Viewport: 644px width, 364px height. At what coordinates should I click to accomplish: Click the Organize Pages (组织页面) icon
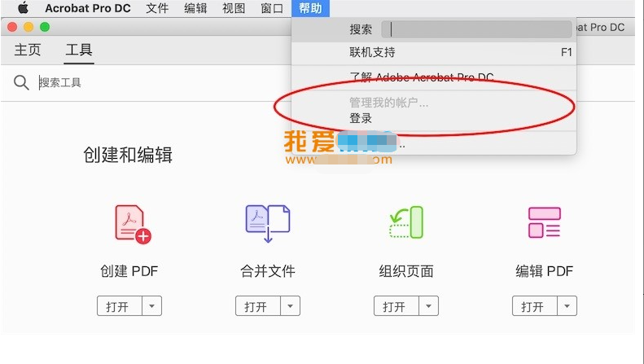[406, 222]
